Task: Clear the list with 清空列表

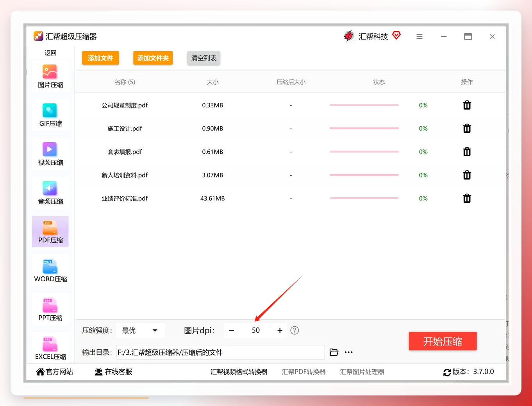Action: (x=204, y=58)
